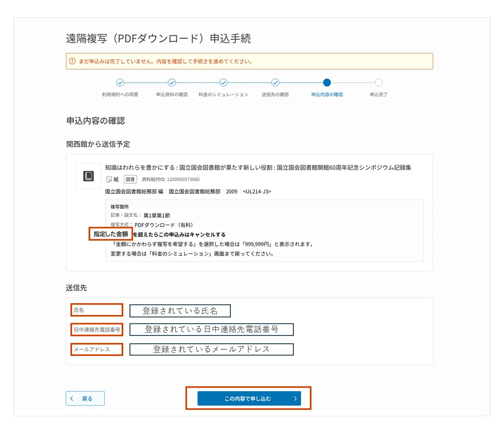Click the 申込完了 step label
504x433 pixels.
tap(378, 94)
